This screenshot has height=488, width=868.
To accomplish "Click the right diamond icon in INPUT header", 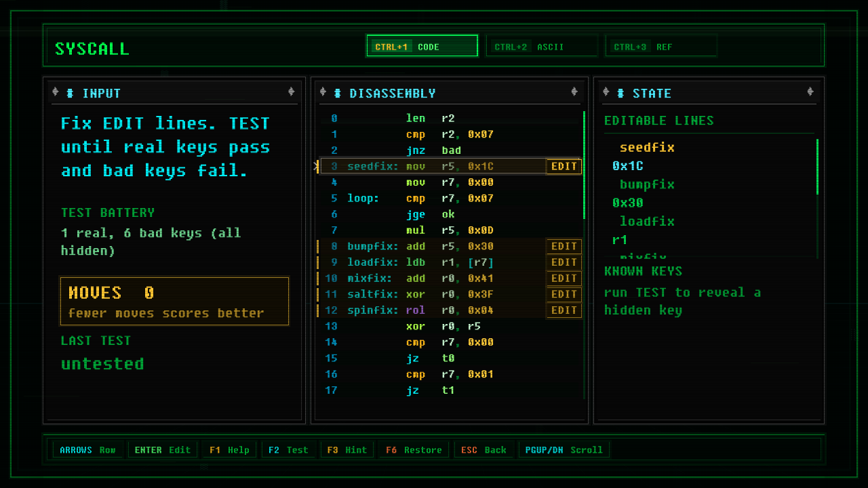I will point(291,92).
